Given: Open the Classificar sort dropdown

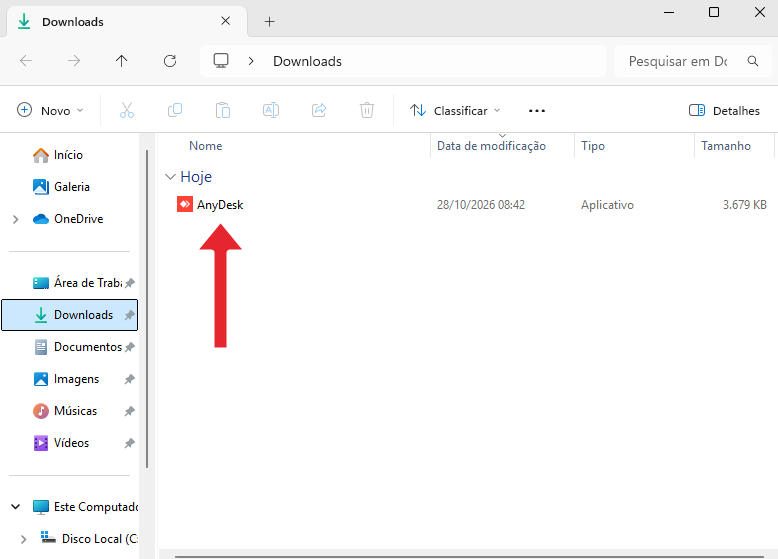Looking at the screenshot, I should tap(455, 110).
